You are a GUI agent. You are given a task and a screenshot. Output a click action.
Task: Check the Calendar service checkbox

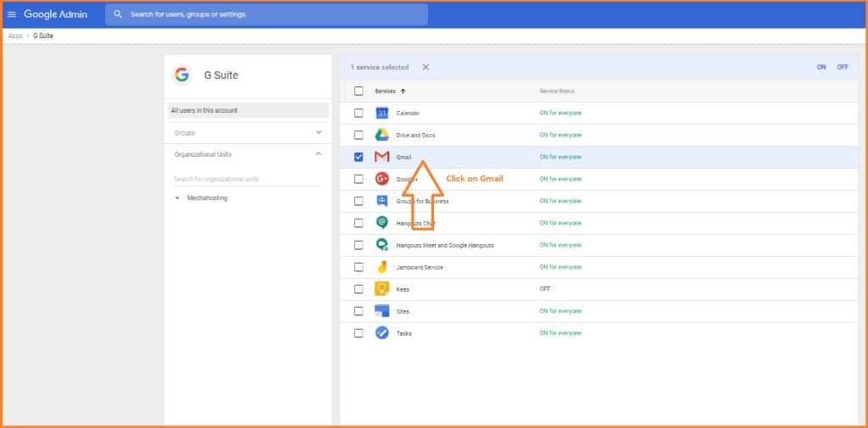pyautogui.click(x=359, y=113)
